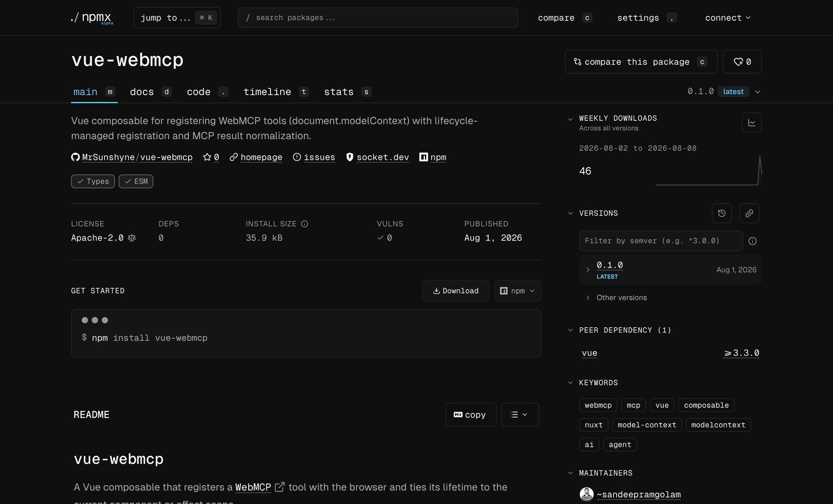Click the ≥3.3.0 version range

coord(741,353)
